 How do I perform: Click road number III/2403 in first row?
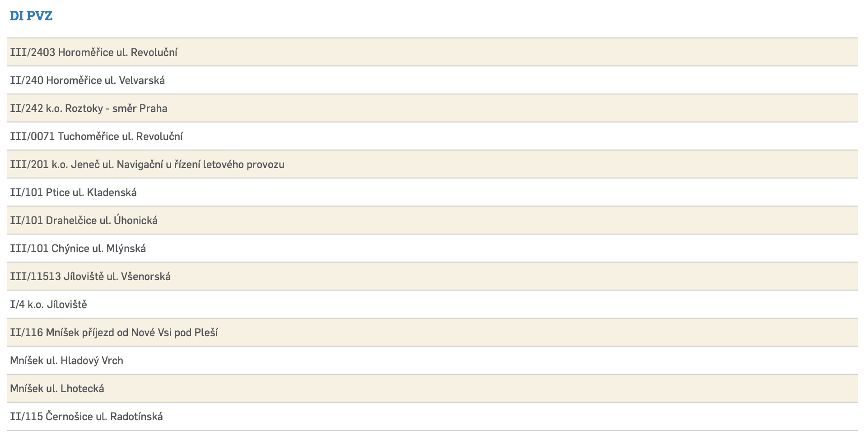(33, 52)
